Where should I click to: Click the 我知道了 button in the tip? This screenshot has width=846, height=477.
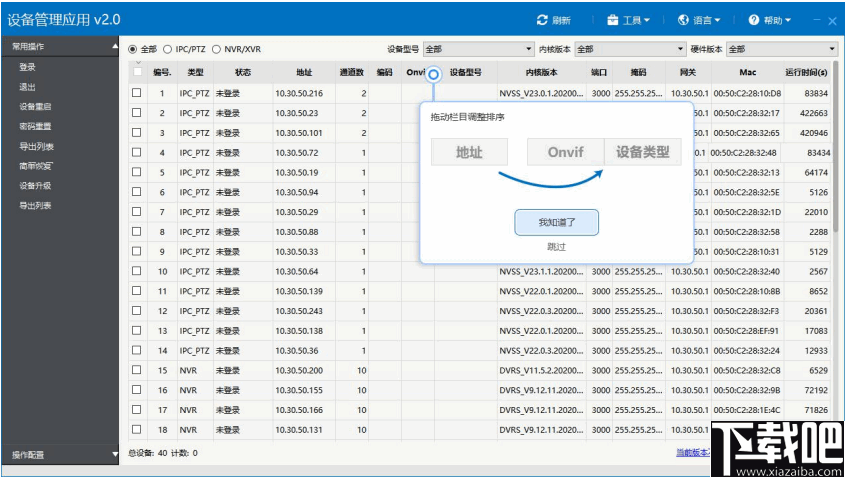556,222
